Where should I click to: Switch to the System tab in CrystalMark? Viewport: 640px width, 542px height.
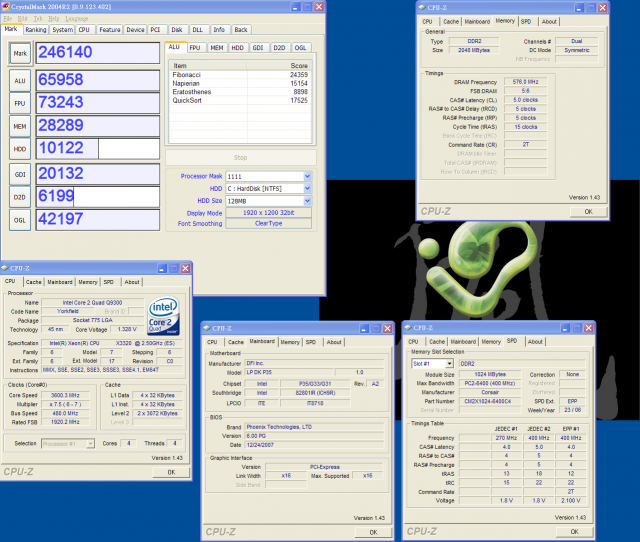tap(62, 30)
